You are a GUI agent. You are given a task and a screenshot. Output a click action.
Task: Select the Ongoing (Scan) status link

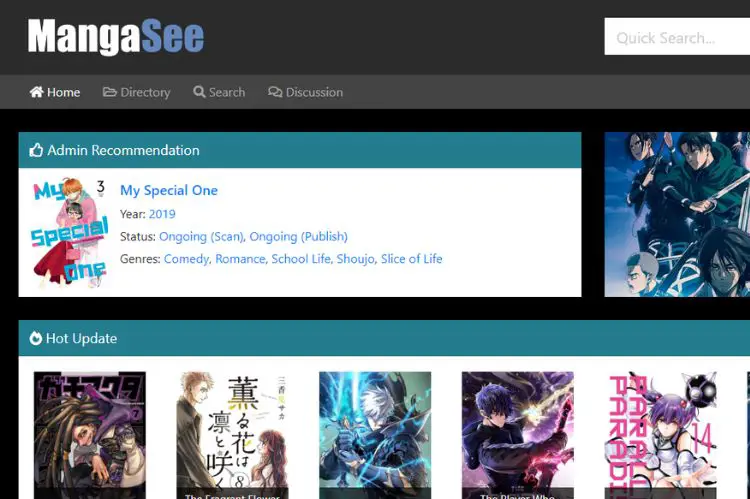(201, 236)
